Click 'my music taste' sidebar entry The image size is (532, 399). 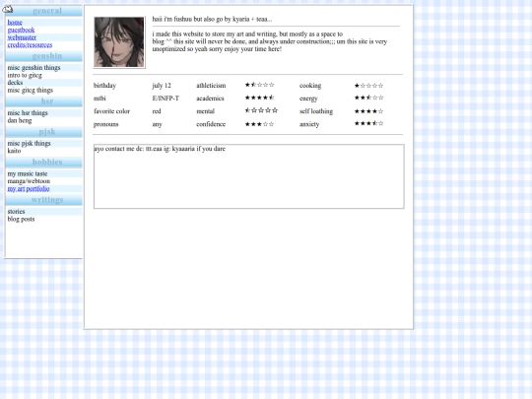click(x=28, y=173)
